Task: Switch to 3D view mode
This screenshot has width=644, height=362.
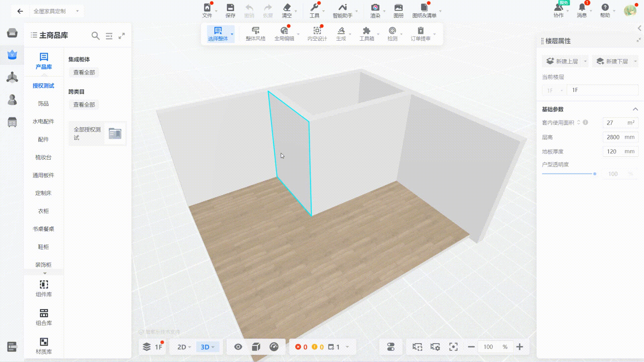Action: pyautogui.click(x=205, y=347)
